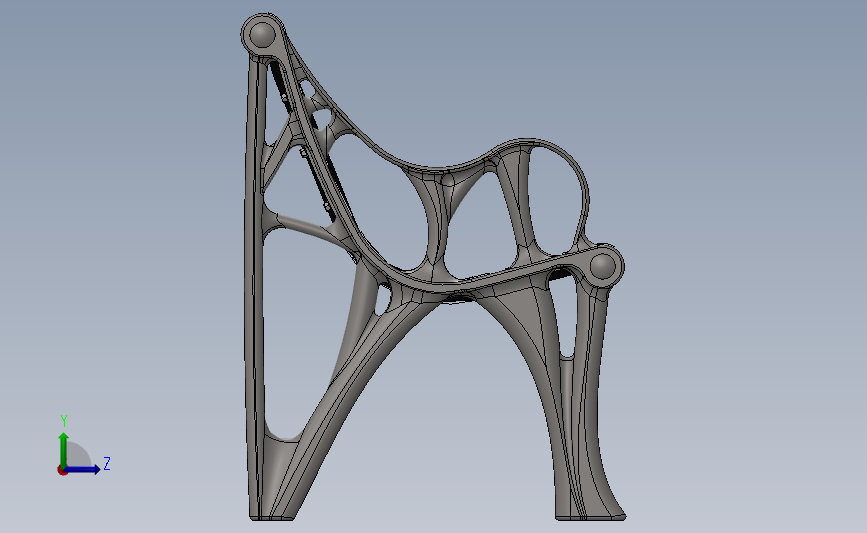Select the round boss atop the backrest
867x533 pixels.
pyautogui.click(x=262, y=34)
